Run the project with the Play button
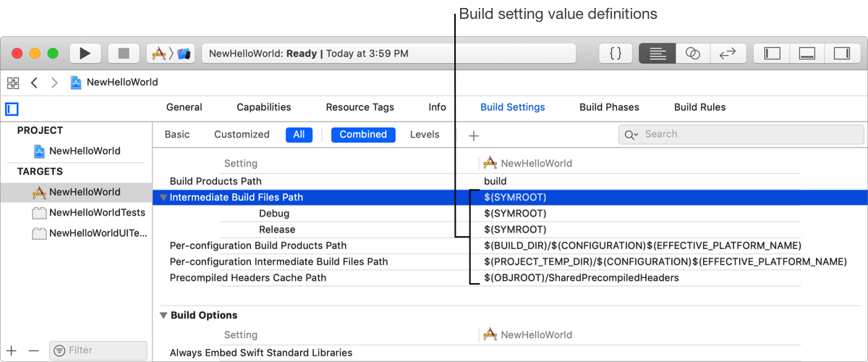This screenshot has width=868, height=362. tap(85, 53)
